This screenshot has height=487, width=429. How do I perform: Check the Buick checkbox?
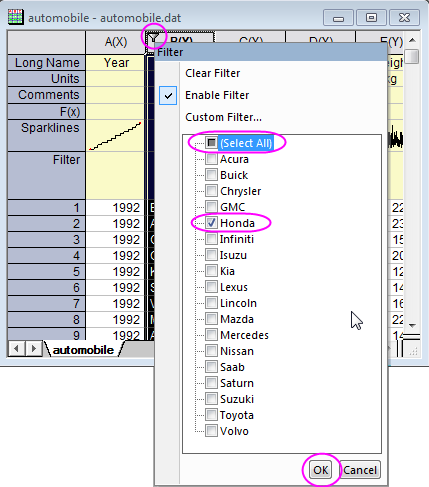point(211,175)
